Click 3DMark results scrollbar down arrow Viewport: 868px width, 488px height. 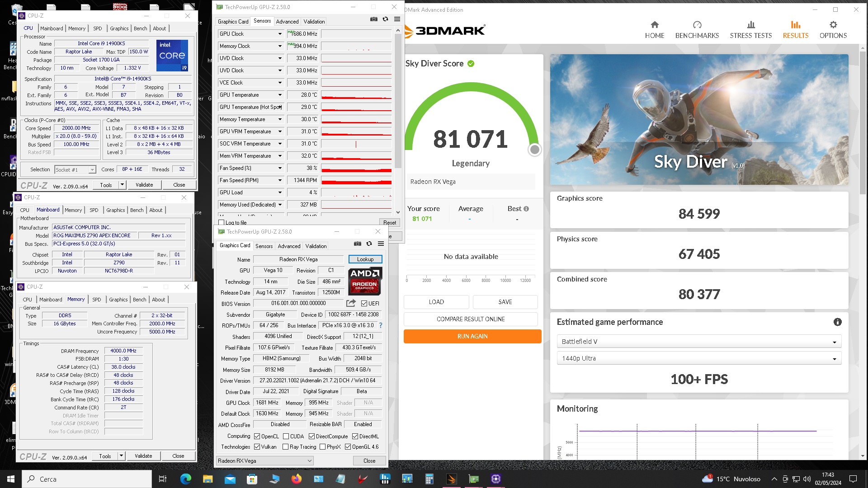pyautogui.click(x=863, y=456)
